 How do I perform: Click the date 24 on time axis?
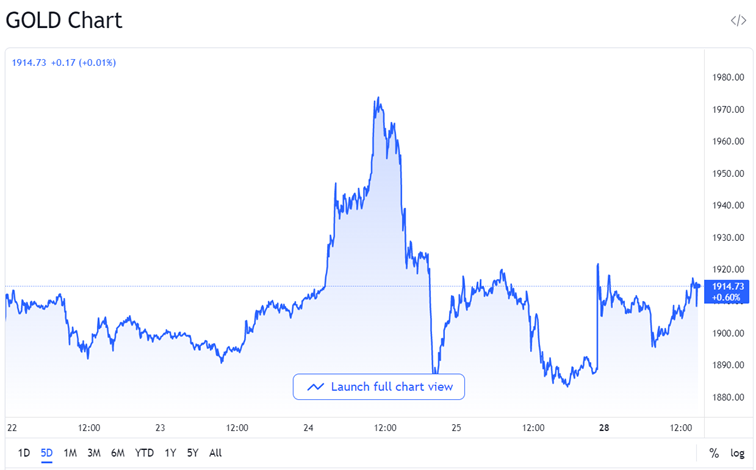tap(308, 428)
